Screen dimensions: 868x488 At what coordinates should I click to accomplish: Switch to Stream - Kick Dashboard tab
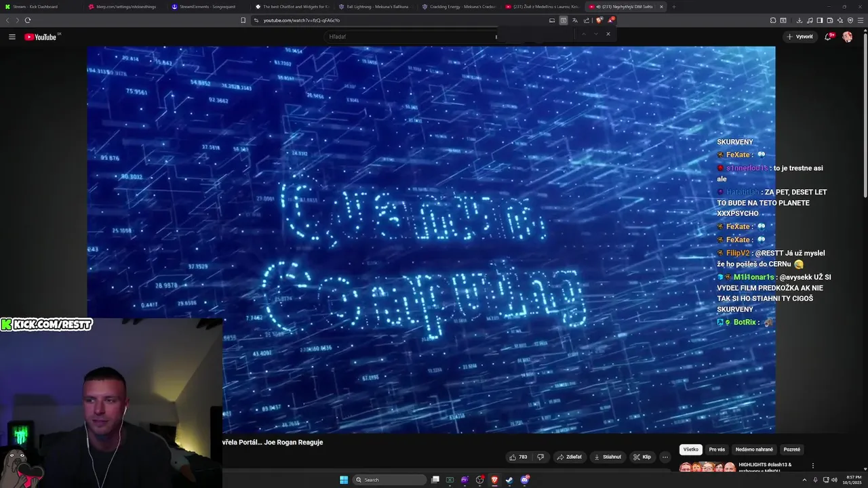click(x=41, y=6)
